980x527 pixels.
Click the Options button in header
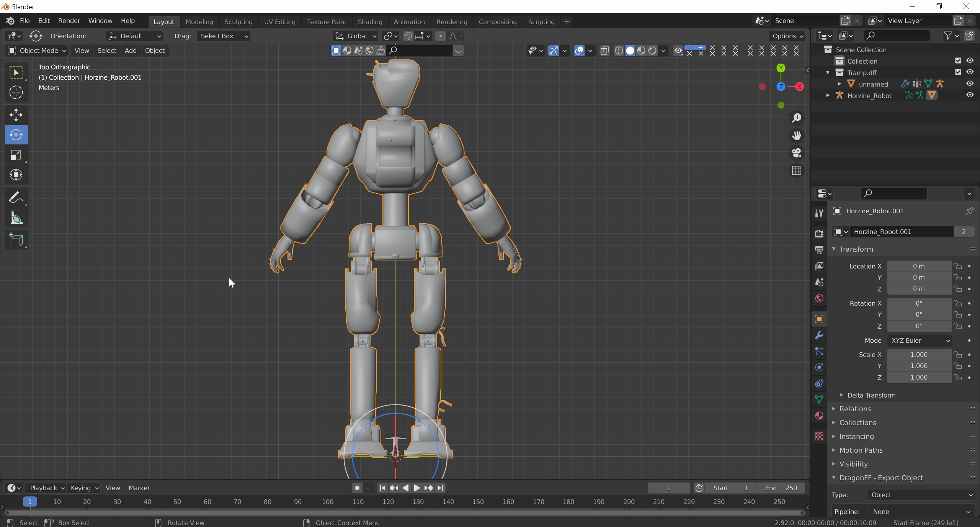[787, 36]
